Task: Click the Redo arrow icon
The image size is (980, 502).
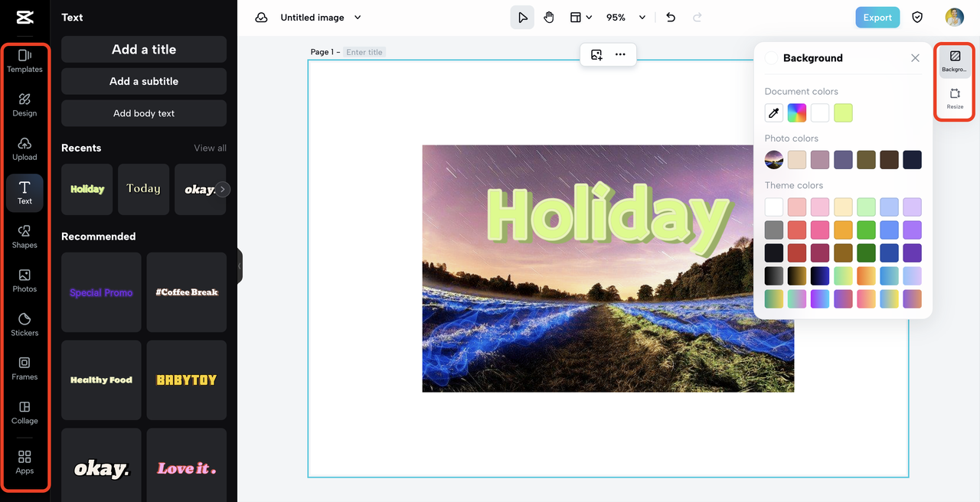Action: click(697, 18)
